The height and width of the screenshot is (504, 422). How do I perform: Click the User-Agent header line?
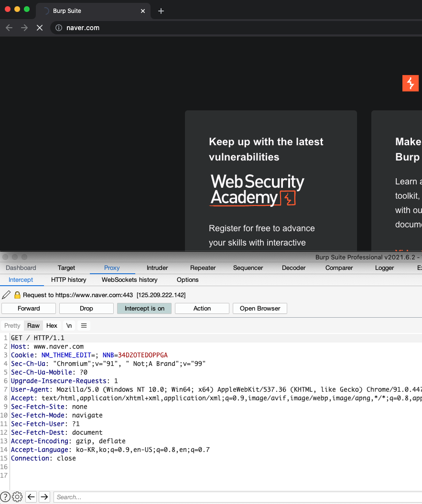point(216,389)
